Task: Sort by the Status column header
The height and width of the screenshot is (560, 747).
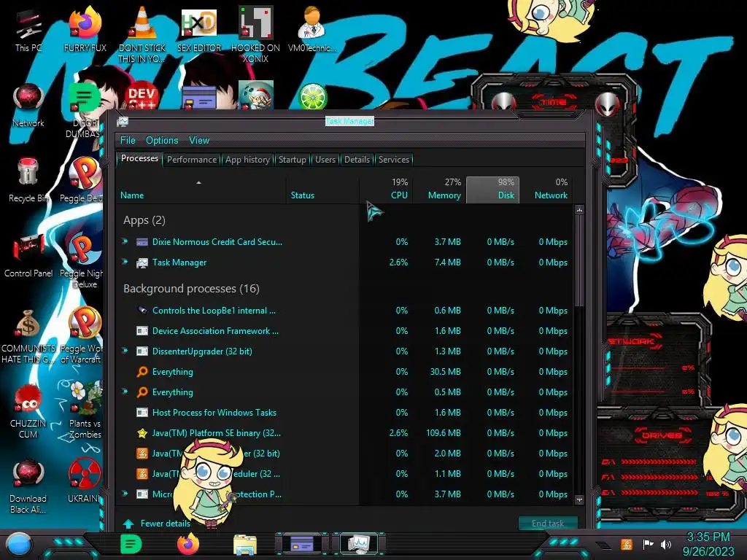Action: coord(322,190)
